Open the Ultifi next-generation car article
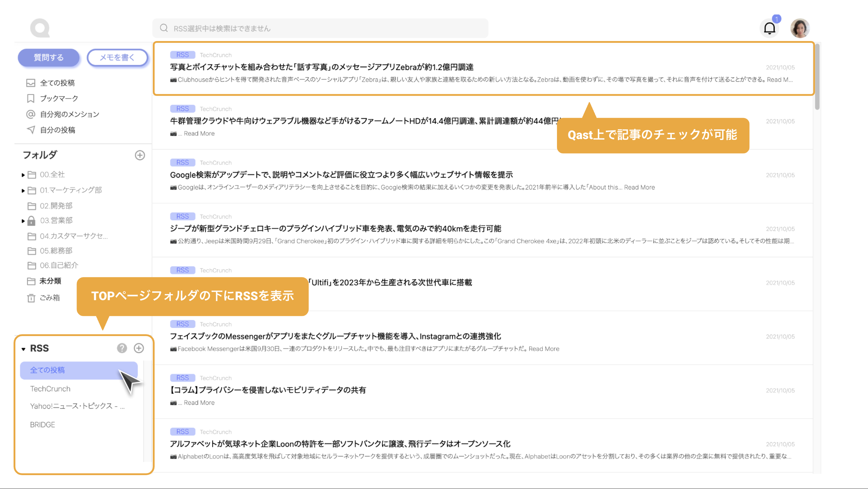Image resolution: width=868 pixels, height=489 pixels. point(390,283)
